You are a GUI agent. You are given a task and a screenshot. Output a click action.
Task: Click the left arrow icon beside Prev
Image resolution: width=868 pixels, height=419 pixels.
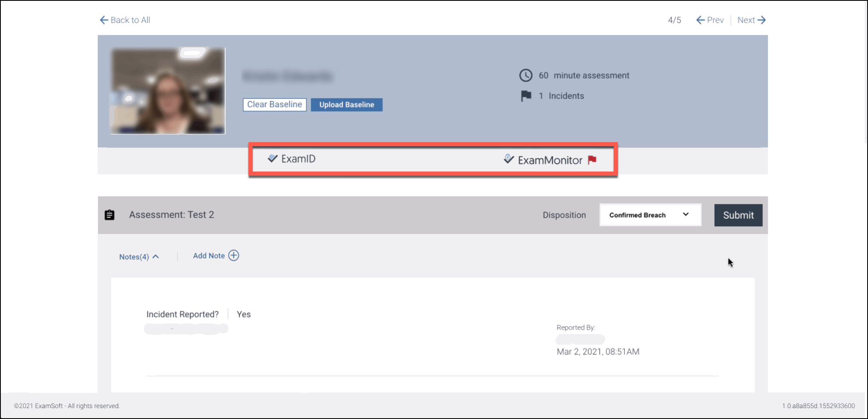[x=700, y=20]
